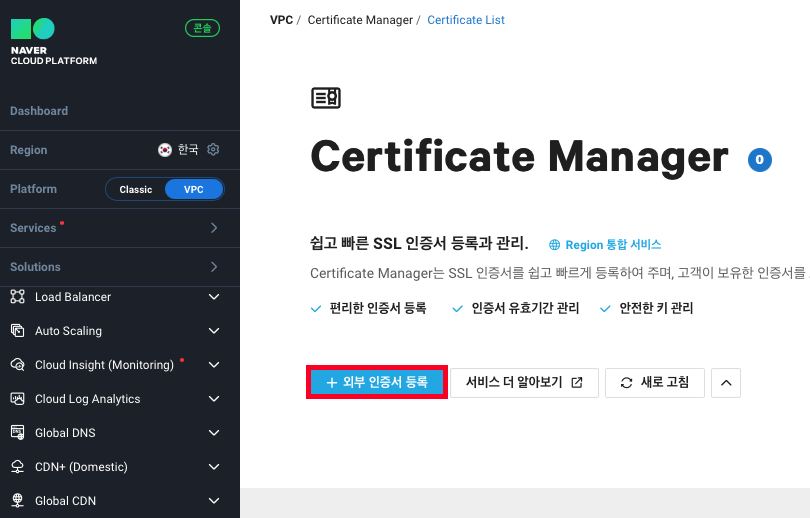The height and width of the screenshot is (518, 810).
Task: Click the Global DNS icon
Action: 18,433
